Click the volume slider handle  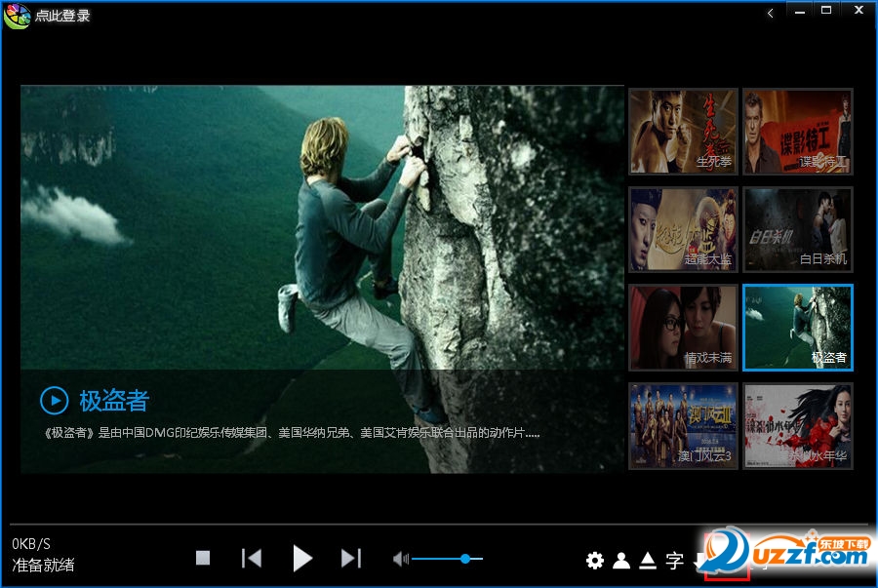[465, 559]
